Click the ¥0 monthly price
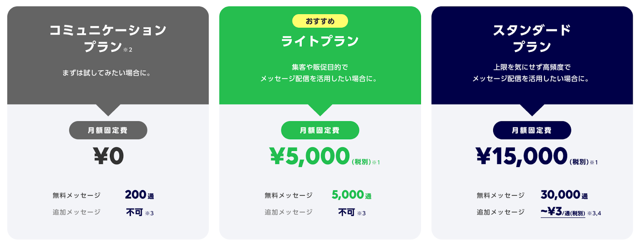This screenshot has width=644, height=242. point(108,156)
